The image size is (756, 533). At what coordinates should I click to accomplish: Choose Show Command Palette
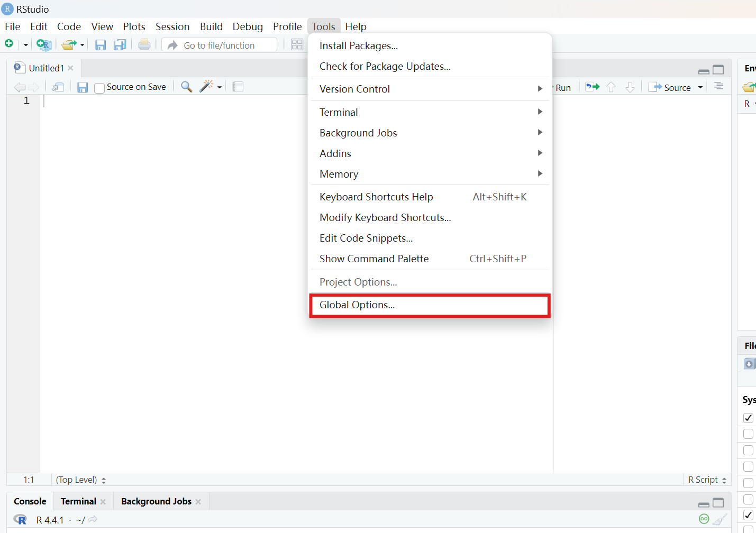430,259
